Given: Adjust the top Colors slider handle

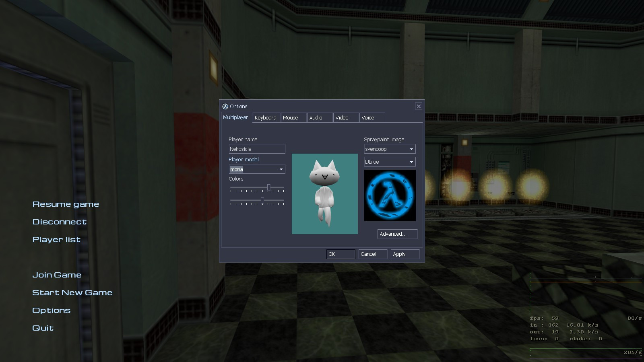Looking at the screenshot, I should point(269,188).
